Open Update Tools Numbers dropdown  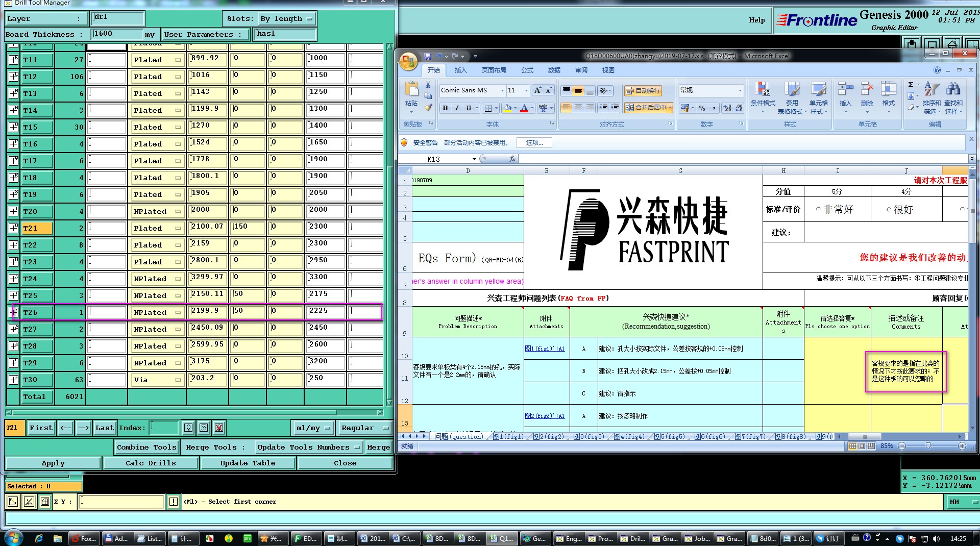(x=309, y=447)
